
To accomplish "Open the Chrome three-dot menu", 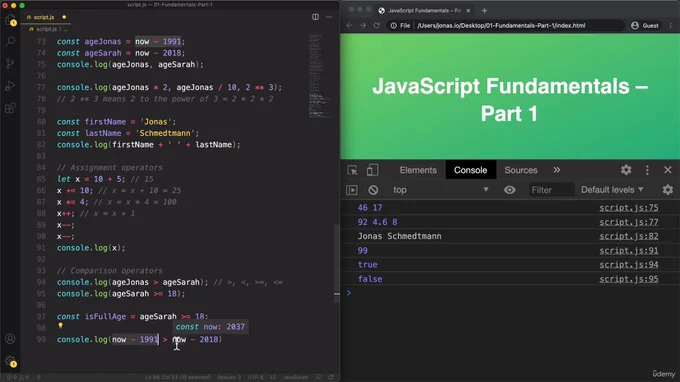I will pyautogui.click(x=671, y=26).
